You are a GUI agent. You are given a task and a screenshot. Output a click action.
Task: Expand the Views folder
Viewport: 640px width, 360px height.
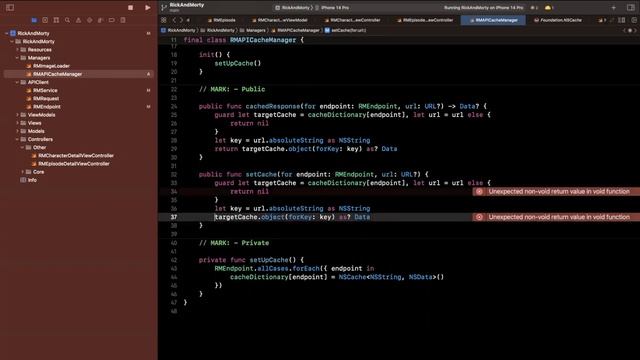point(17,123)
